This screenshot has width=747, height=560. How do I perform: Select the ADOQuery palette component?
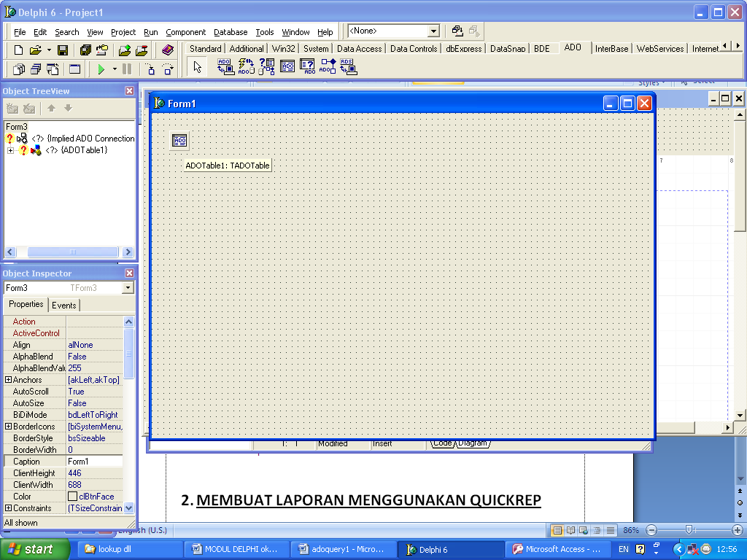point(308,66)
